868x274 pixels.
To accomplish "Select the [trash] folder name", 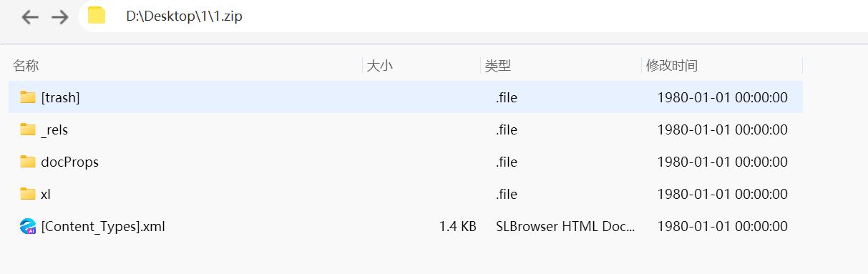I will click(x=60, y=97).
